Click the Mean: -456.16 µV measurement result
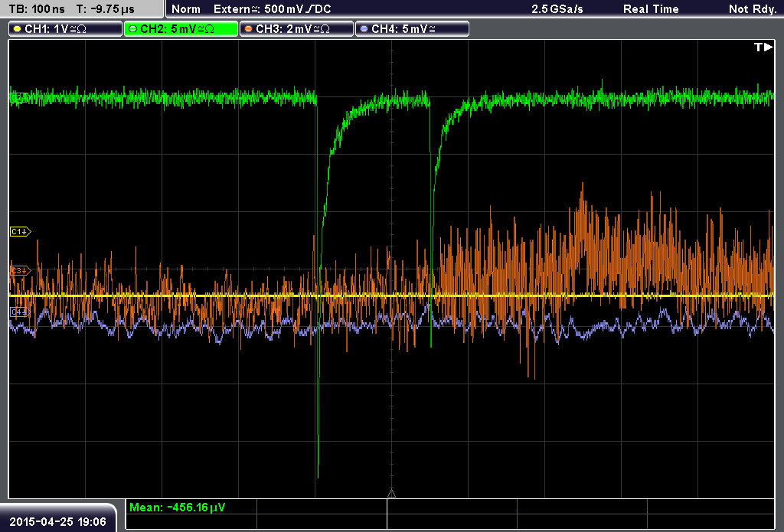Viewport: 784px width, 532px height. [178, 508]
